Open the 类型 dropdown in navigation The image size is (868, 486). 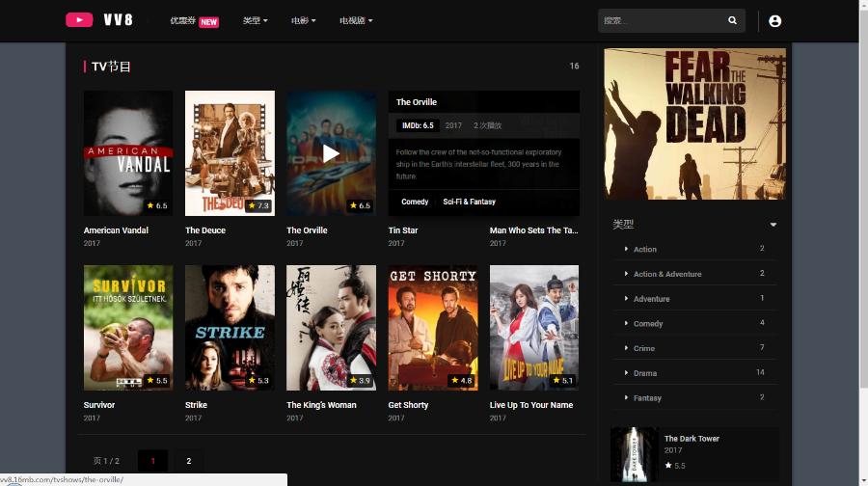[255, 20]
